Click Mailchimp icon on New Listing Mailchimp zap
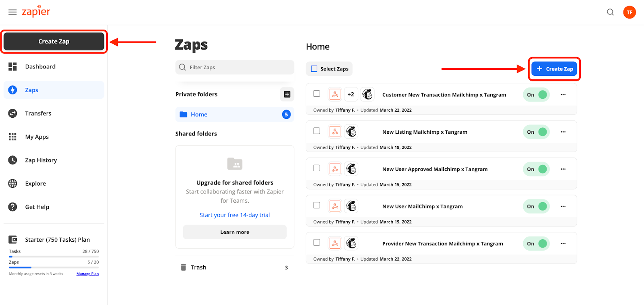Image resolution: width=644 pixels, height=305 pixels. click(x=351, y=131)
